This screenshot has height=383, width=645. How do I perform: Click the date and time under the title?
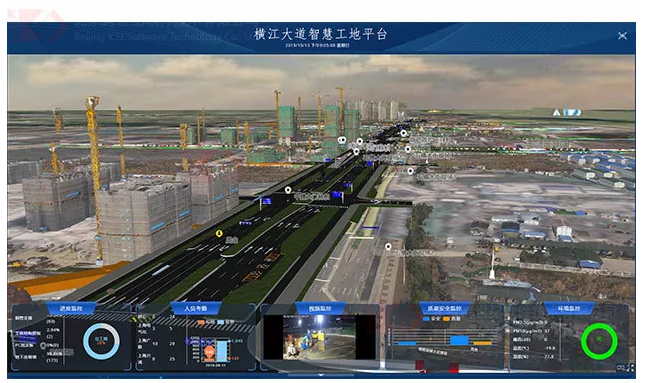[317, 45]
